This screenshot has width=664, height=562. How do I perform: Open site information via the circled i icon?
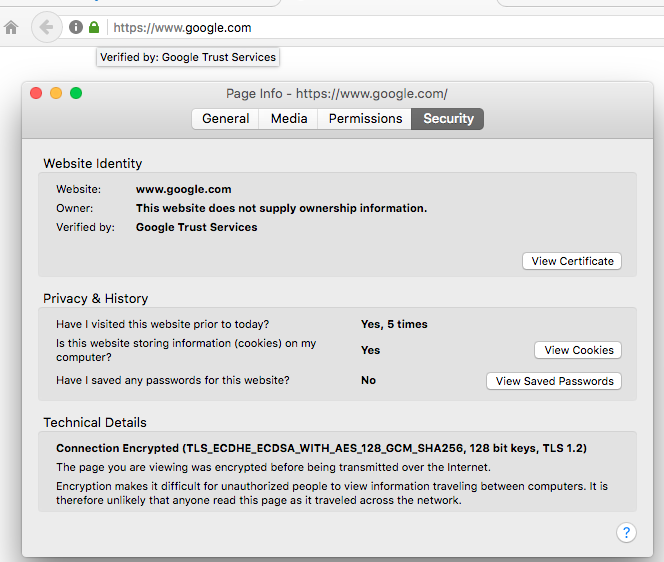point(76,28)
